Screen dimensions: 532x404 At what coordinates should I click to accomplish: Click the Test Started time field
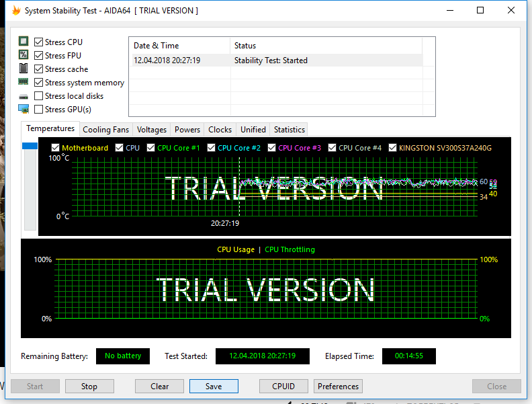263,356
